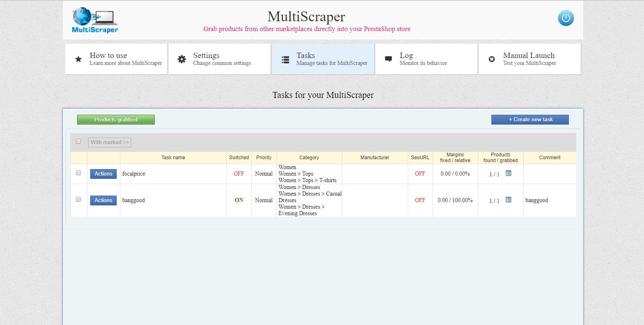Click margins value 0.00 / 0.00%
Screen dimensions: 644x325
coord(455,174)
